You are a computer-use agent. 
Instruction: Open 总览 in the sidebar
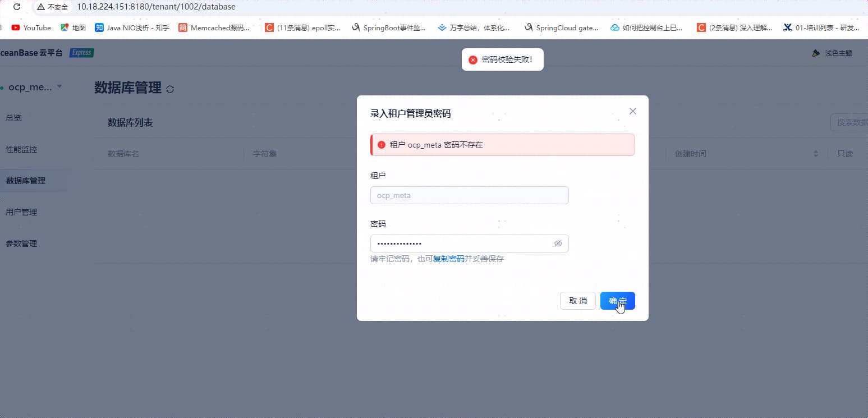(13, 118)
